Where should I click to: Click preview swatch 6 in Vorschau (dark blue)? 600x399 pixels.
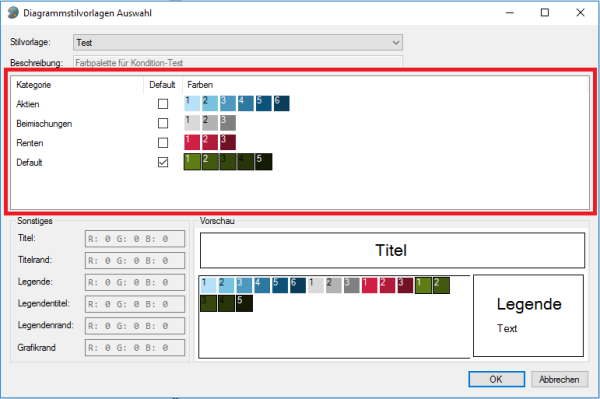pyautogui.click(x=298, y=285)
